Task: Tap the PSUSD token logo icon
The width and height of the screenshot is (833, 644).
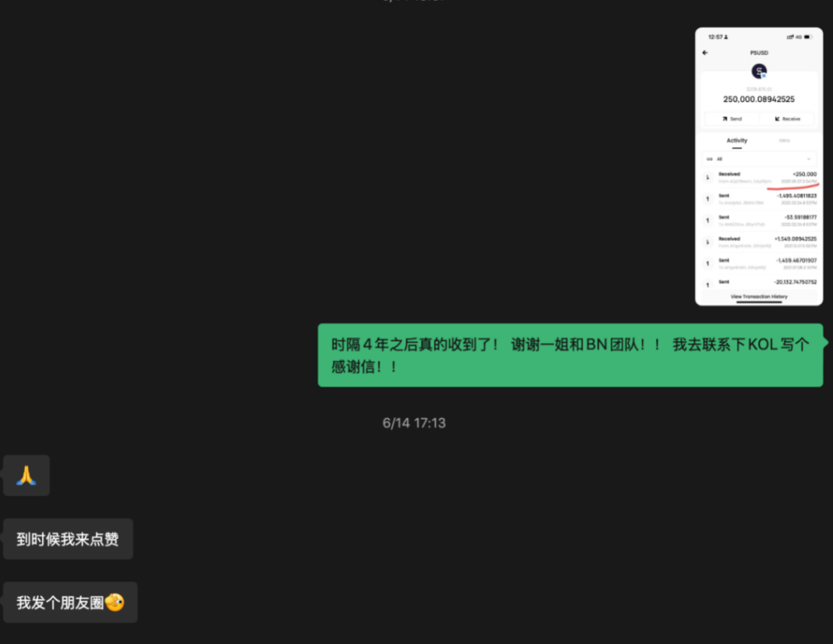Action: click(759, 70)
